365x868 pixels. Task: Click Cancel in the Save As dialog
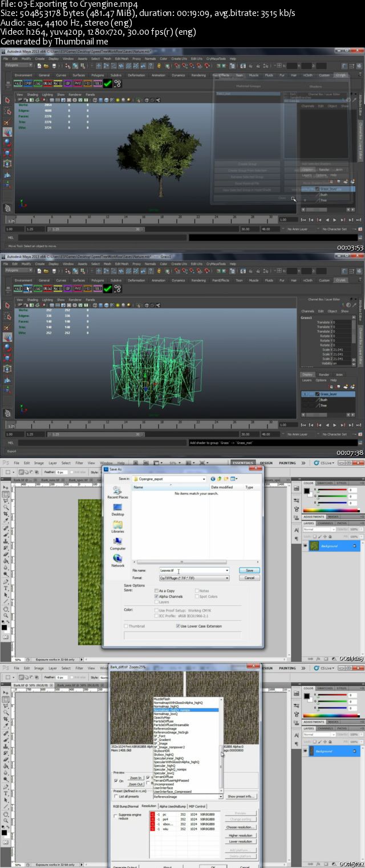pos(249,577)
